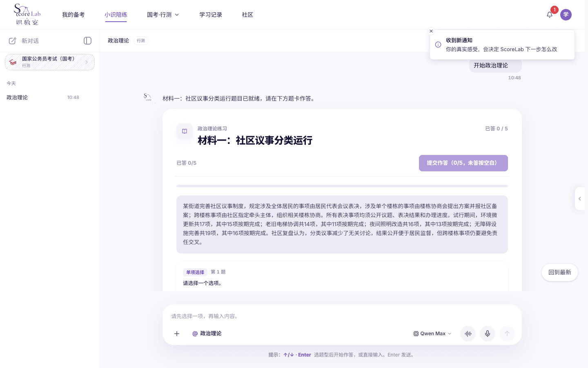Click the @ 政治理论 mention tag
588x368 pixels.
207,334
